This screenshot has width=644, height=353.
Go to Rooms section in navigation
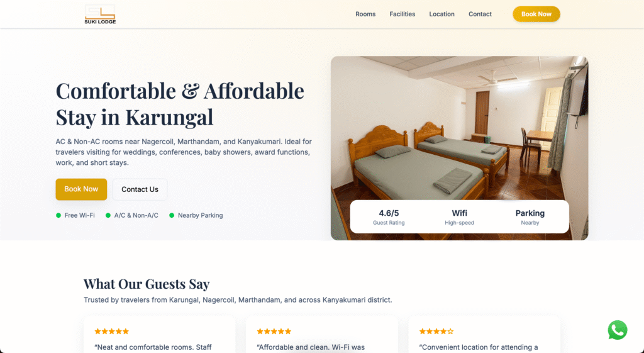(x=365, y=14)
